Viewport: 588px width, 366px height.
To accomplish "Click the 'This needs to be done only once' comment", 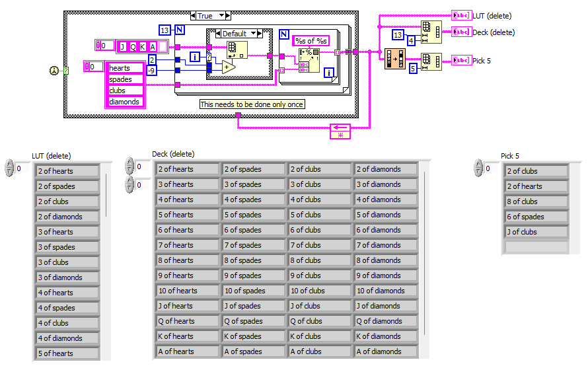I will click(252, 104).
